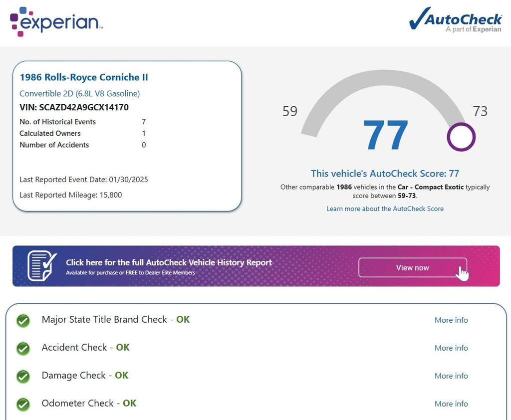Click green check icon beside Accident Check

click(23, 348)
